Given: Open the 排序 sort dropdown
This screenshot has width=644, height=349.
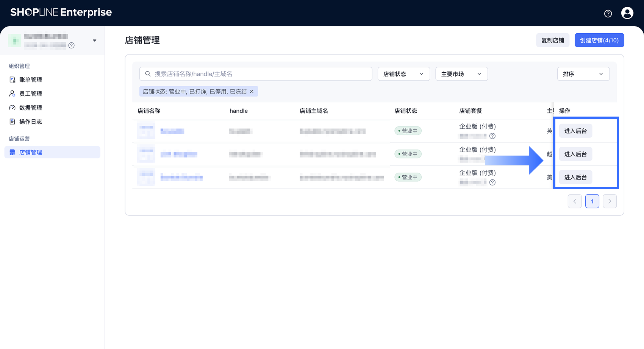Looking at the screenshot, I should [583, 74].
